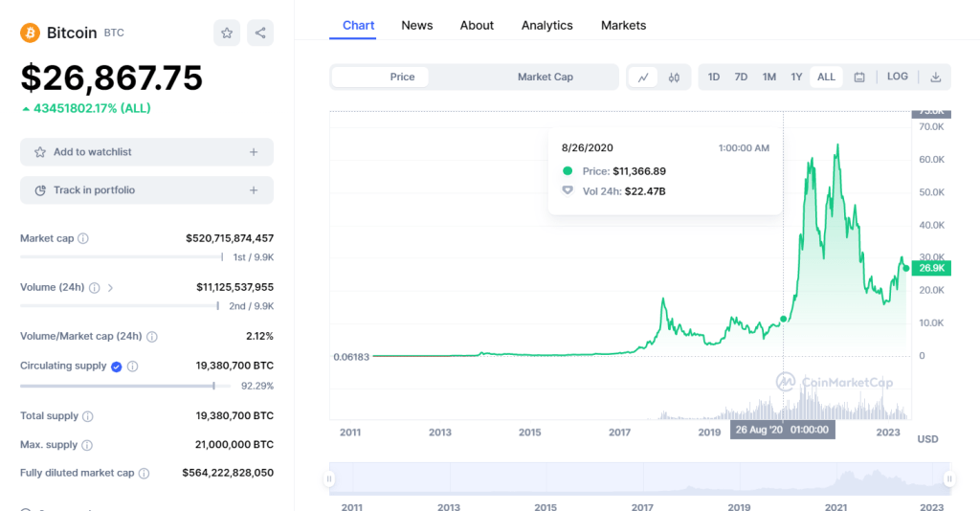
Task: Click info icon next to Volume/Market cap (24h)
Action: (152, 337)
